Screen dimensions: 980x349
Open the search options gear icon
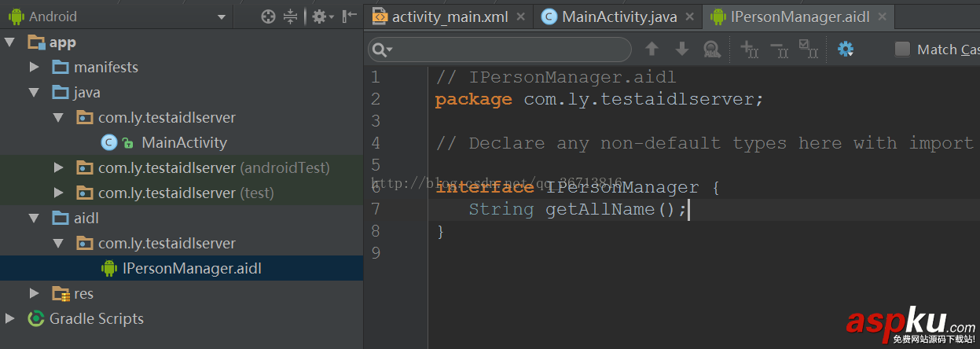[x=846, y=50]
